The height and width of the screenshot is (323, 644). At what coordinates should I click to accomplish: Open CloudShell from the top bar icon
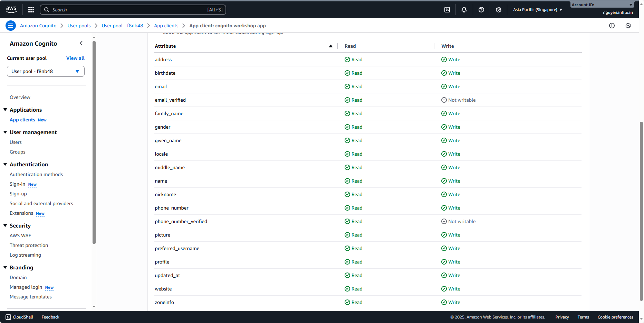(447, 10)
